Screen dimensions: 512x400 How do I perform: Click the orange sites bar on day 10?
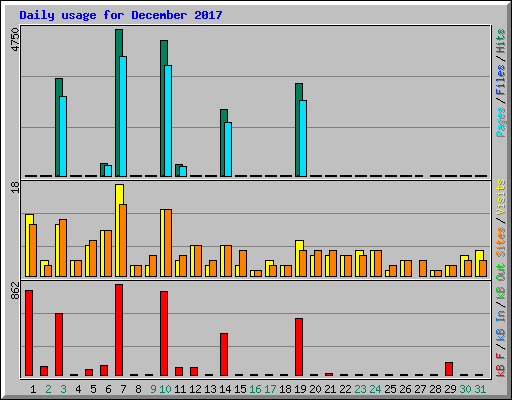168,243
